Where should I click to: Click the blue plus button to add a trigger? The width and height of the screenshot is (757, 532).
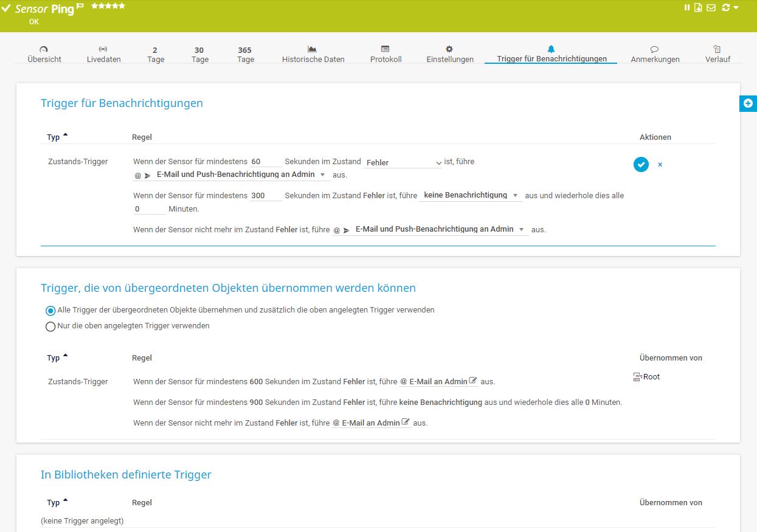(748, 103)
